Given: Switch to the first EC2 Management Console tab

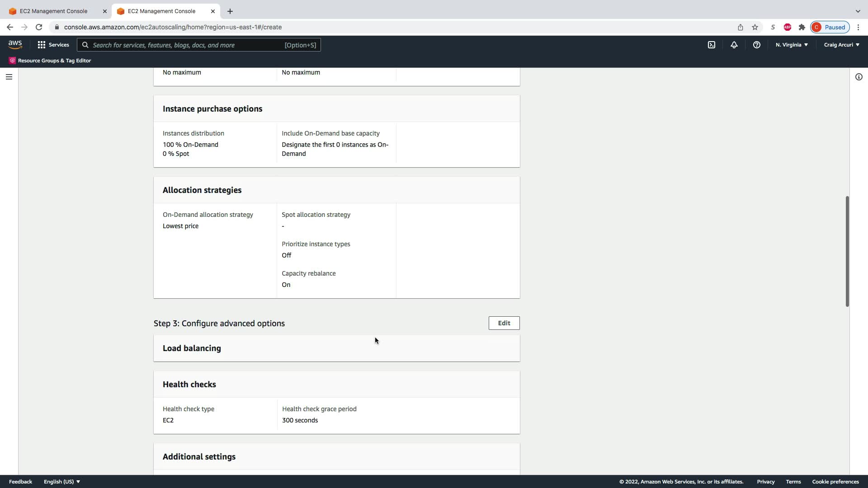Looking at the screenshot, I should 53,11.
